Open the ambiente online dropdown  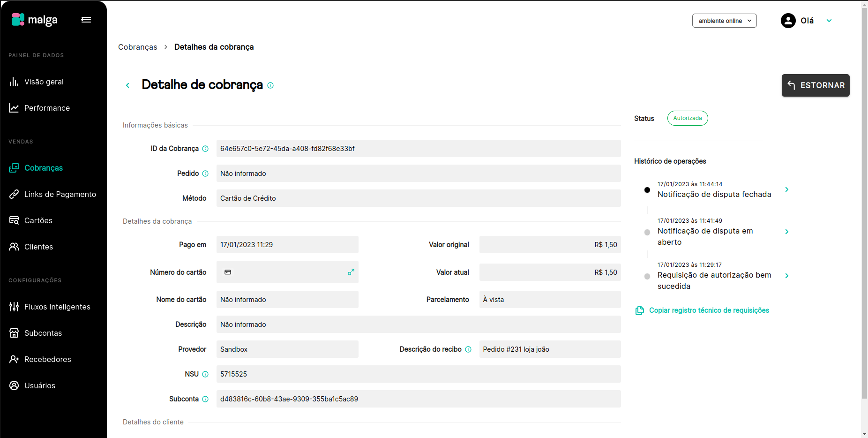pos(724,21)
